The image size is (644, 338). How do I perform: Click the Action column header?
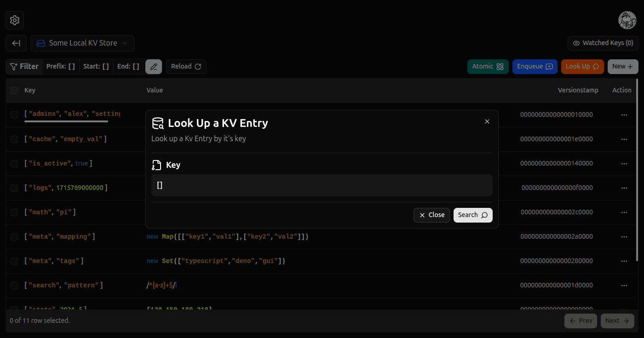622,91
